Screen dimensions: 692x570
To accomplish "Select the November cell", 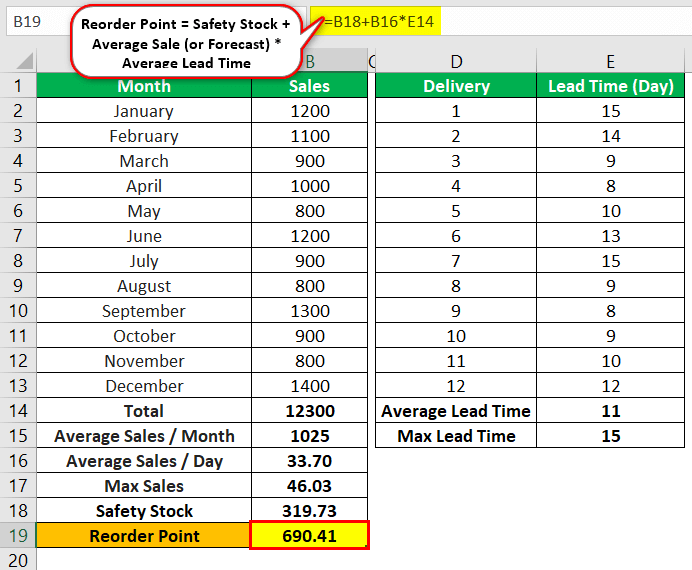I will click(x=144, y=361).
